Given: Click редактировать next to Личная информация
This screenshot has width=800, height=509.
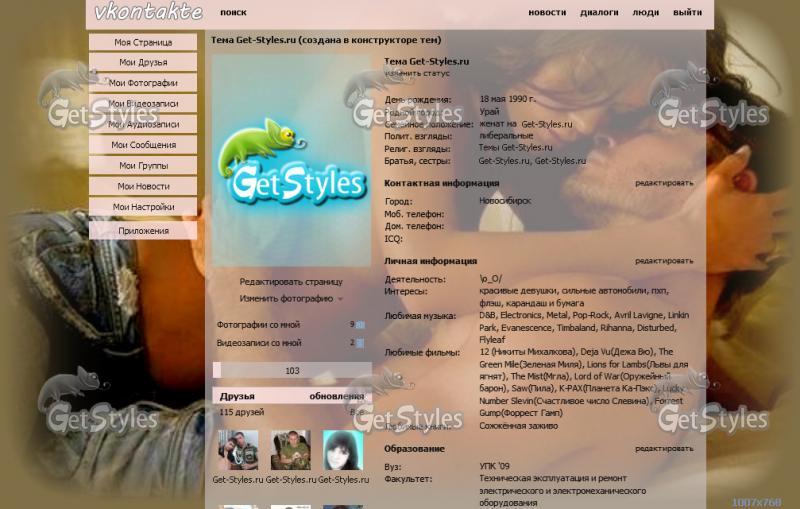Looking at the screenshot, I should (664, 261).
